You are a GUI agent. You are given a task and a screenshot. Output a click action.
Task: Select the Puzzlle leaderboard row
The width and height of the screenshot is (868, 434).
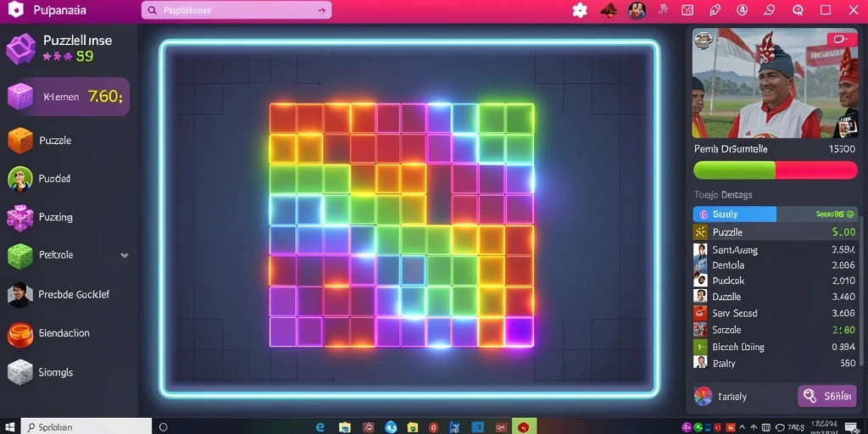775,232
